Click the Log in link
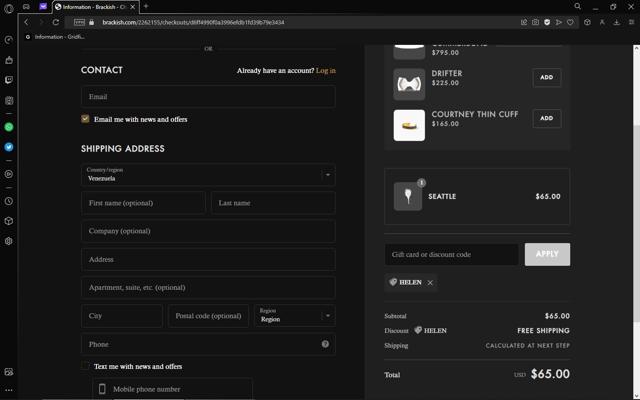Viewport: 640px width, 400px height. [326, 71]
